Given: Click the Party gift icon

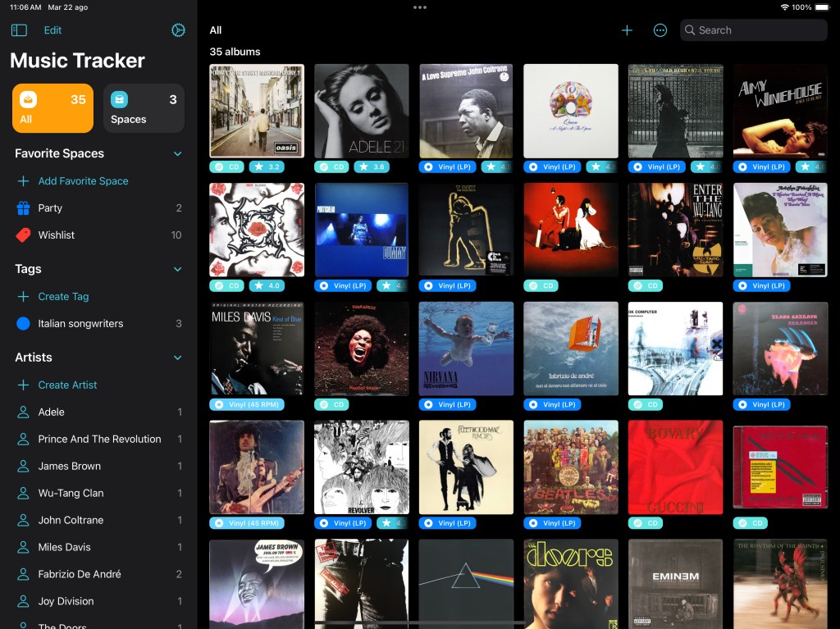Looking at the screenshot, I should 23,207.
